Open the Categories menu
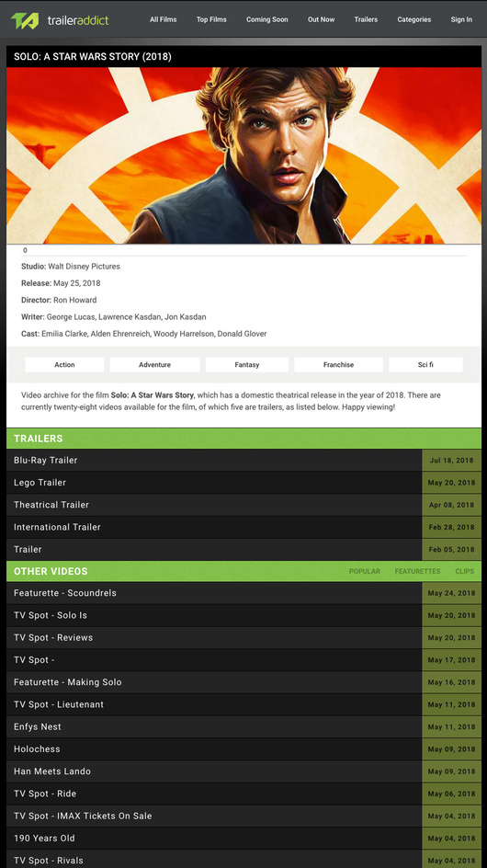Viewport: 487px width, 868px height. [x=413, y=19]
